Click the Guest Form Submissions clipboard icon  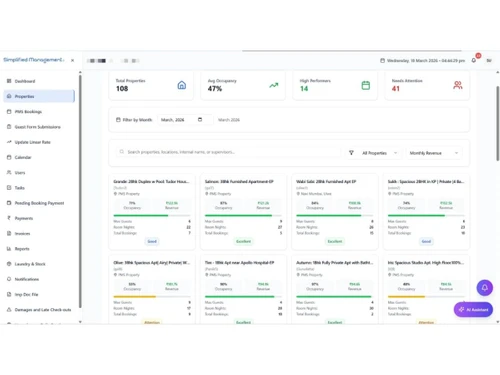pos(9,127)
